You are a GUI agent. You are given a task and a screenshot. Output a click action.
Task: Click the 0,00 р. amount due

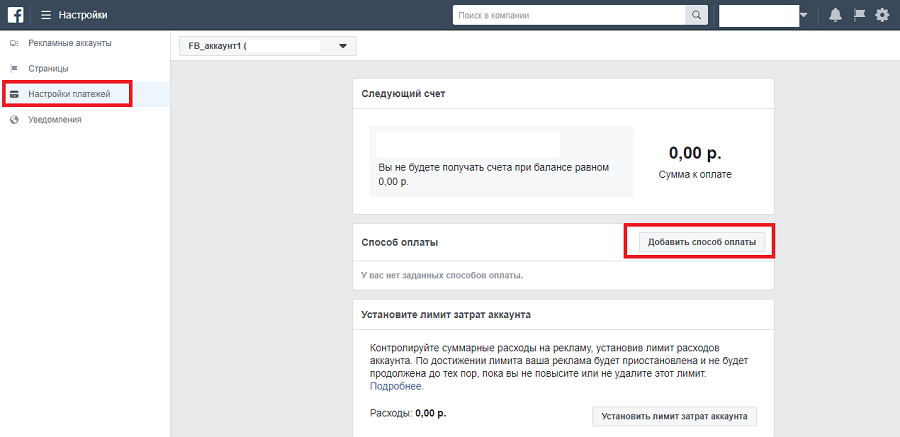[x=695, y=153]
